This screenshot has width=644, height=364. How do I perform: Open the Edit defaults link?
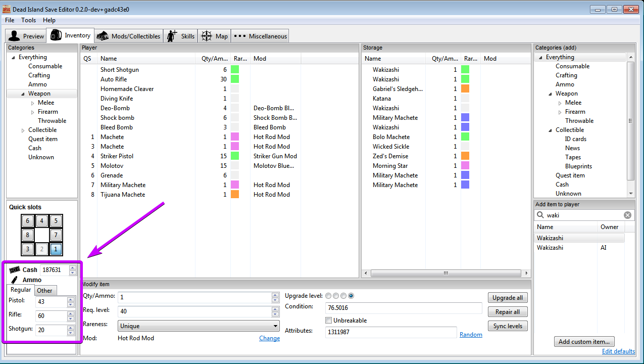coord(618,351)
